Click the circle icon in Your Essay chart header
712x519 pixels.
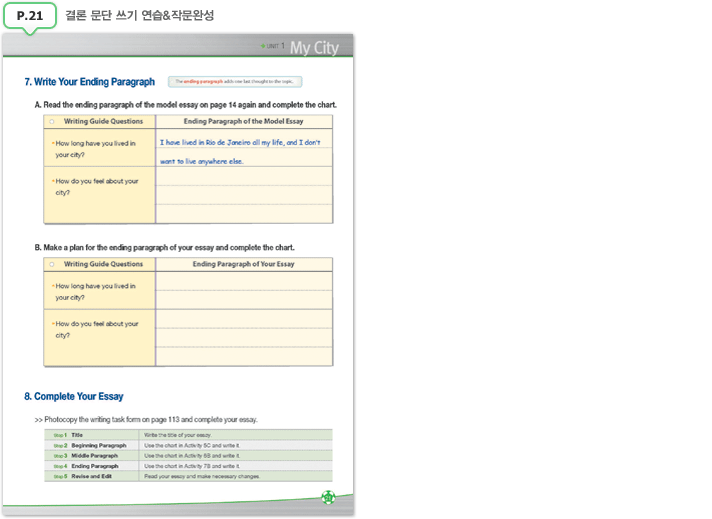point(51,264)
